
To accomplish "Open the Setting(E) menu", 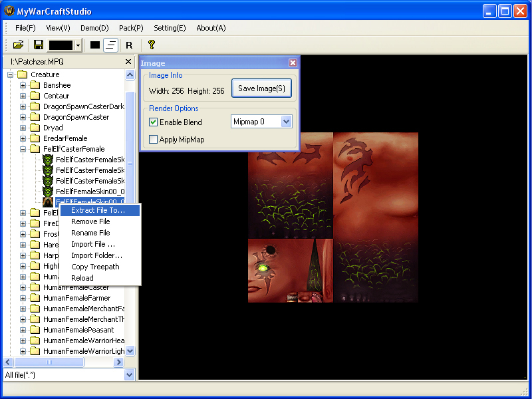I will coord(170,28).
